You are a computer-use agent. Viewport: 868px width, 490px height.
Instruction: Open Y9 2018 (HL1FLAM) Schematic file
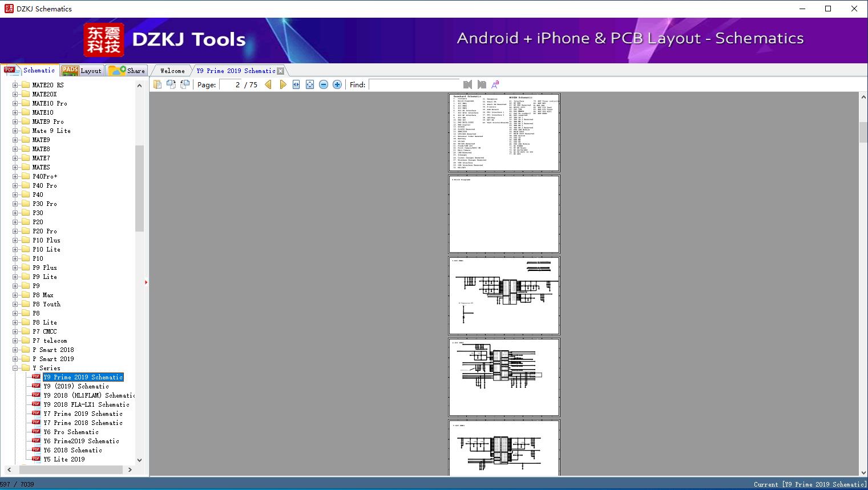pos(89,395)
